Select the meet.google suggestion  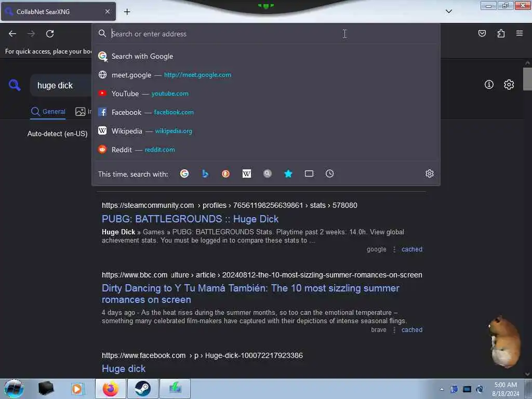pos(266,75)
